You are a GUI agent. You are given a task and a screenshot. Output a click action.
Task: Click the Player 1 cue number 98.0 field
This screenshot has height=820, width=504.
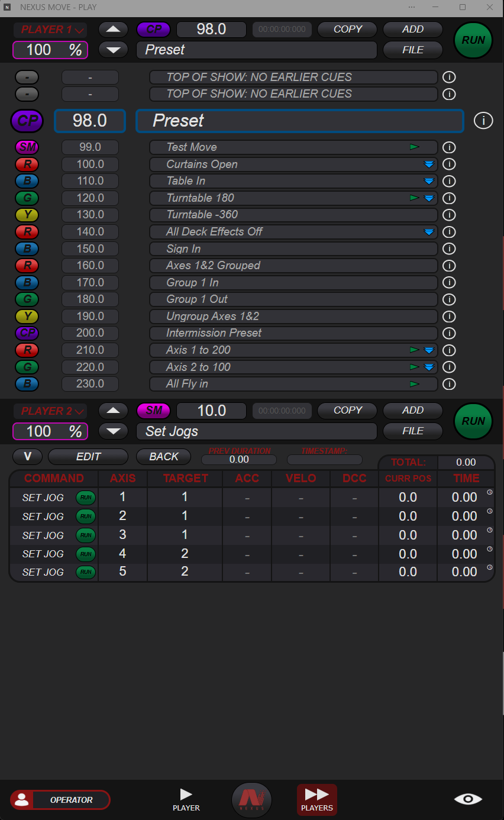pos(211,30)
